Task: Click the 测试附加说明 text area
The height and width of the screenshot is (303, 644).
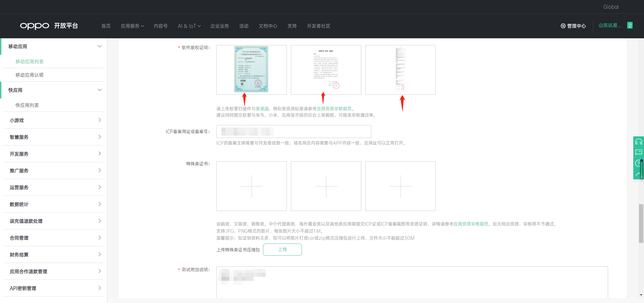Action: tap(412, 282)
